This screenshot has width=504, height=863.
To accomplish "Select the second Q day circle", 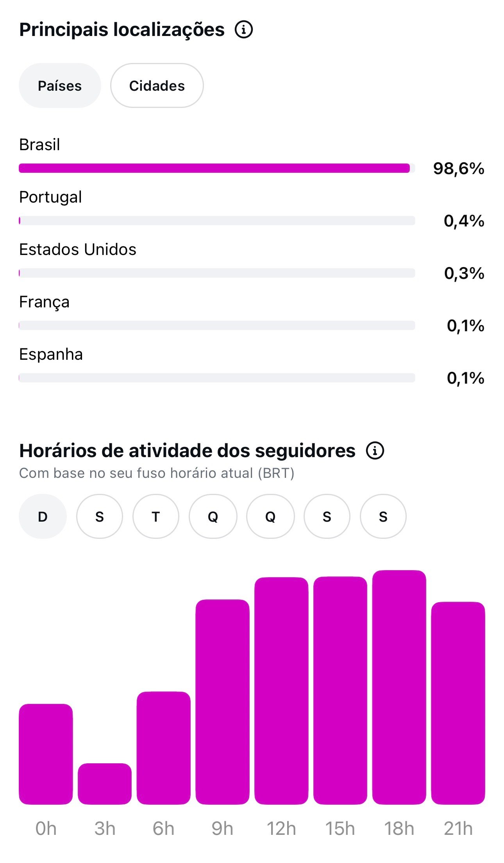I will pyautogui.click(x=270, y=517).
